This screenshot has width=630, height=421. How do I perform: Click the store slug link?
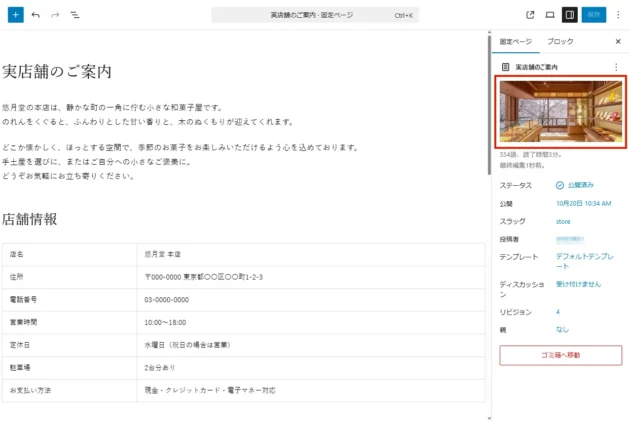(x=562, y=220)
